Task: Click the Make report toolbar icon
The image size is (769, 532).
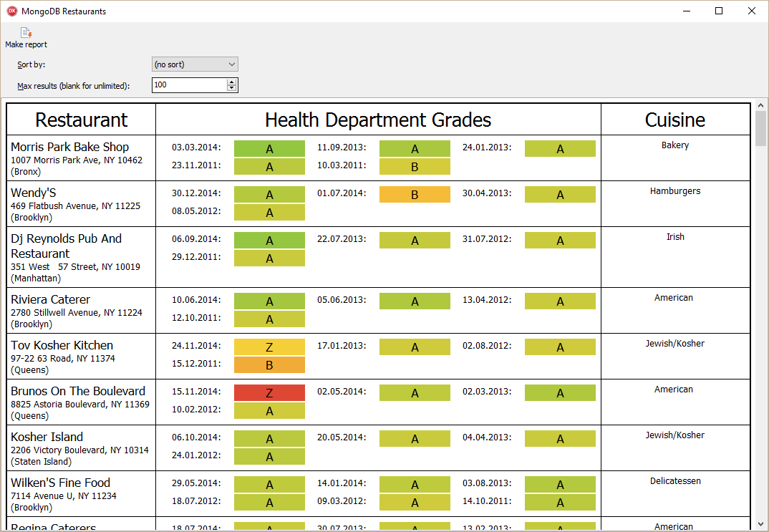Action: point(26,33)
